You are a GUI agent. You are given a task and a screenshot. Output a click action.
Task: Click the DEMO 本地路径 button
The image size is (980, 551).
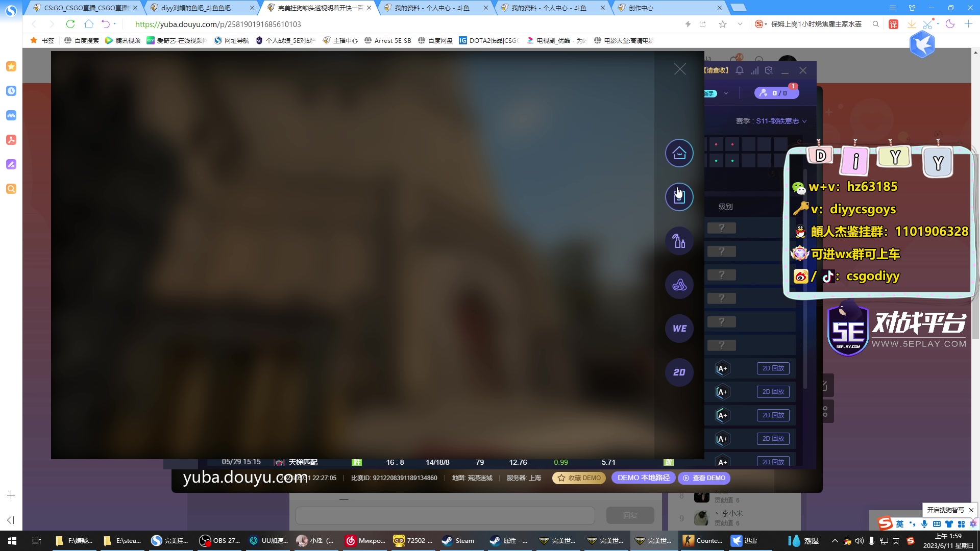point(644,478)
